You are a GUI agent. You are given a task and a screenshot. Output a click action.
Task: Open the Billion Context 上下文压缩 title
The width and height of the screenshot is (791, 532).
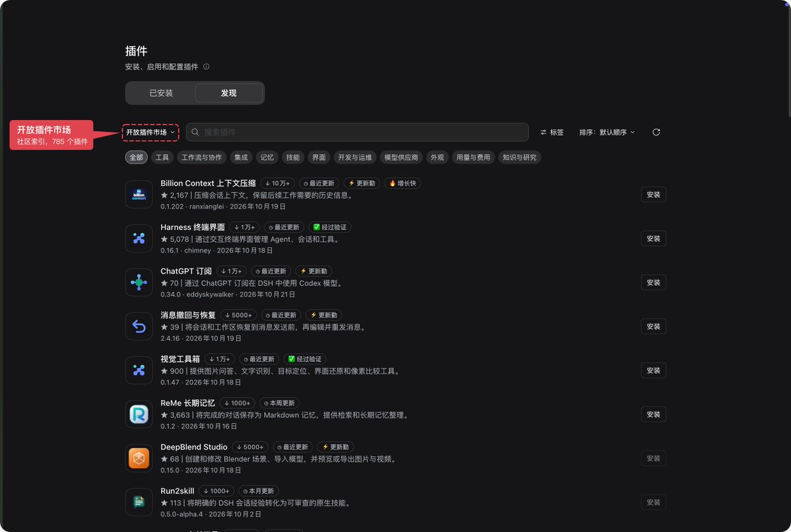(x=208, y=183)
